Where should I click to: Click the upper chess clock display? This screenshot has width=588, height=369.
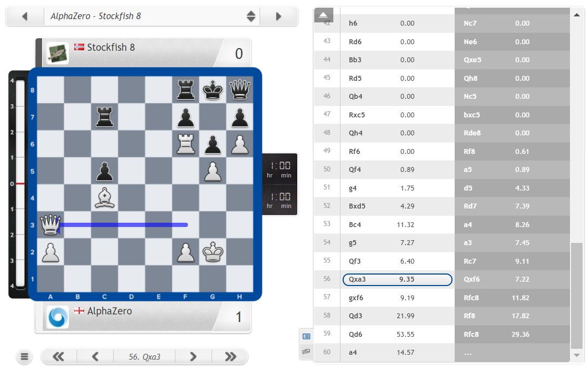click(x=279, y=169)
